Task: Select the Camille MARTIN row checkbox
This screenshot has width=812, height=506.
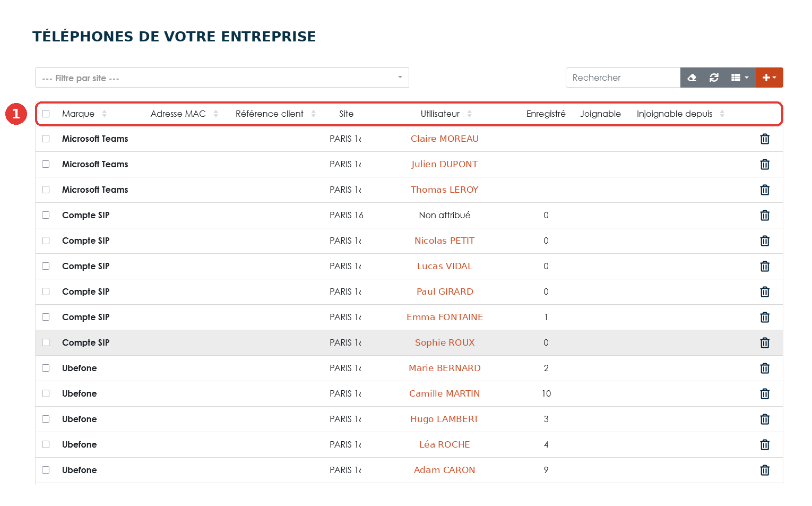Action: (x=46, y=393)
